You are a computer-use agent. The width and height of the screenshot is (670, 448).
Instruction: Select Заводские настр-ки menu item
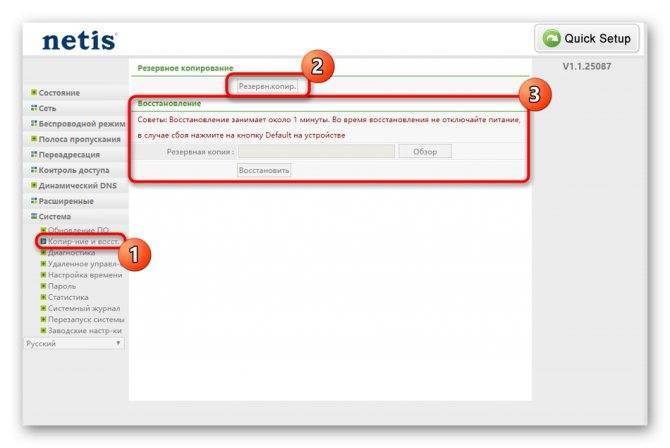point(85,330)
